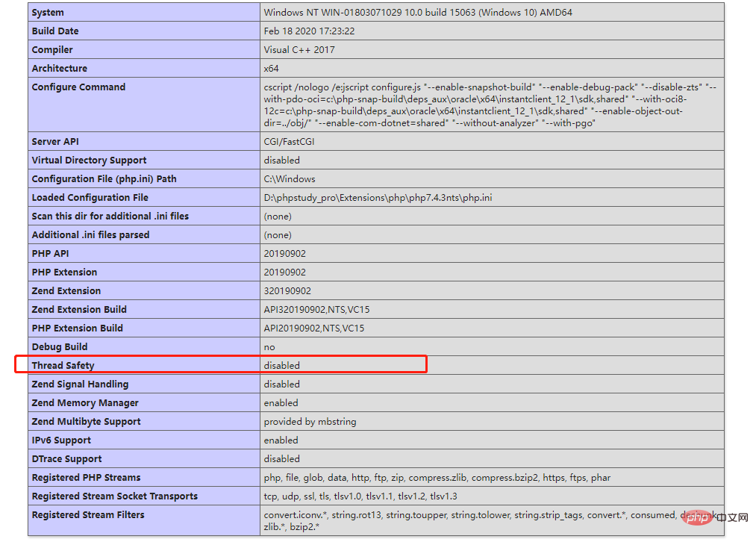
Task: Select the phpstudy_pro php.ini path value
Action: point(378,198)
